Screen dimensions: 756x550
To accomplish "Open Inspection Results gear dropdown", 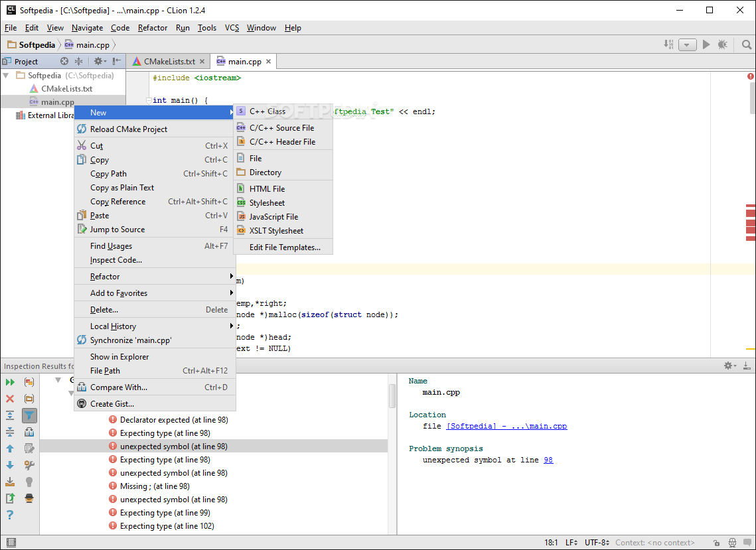I will pyautogui.click(x=730, y=366).
